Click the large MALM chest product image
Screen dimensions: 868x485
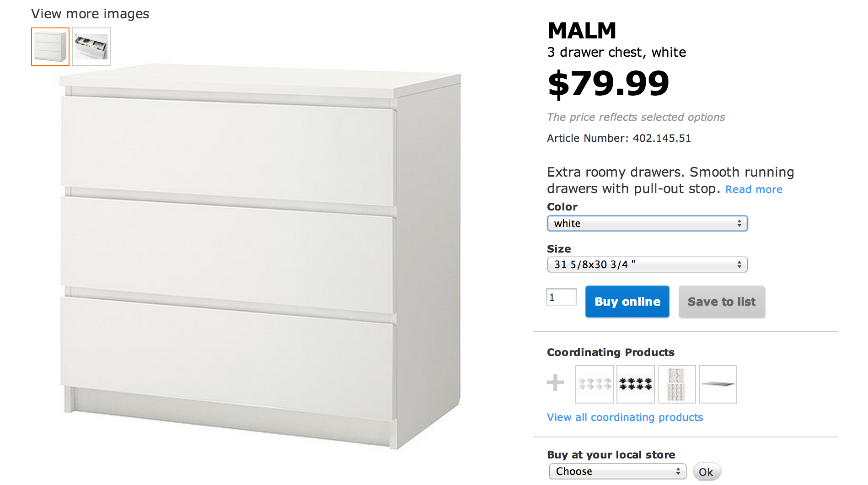tap(260, 256)
